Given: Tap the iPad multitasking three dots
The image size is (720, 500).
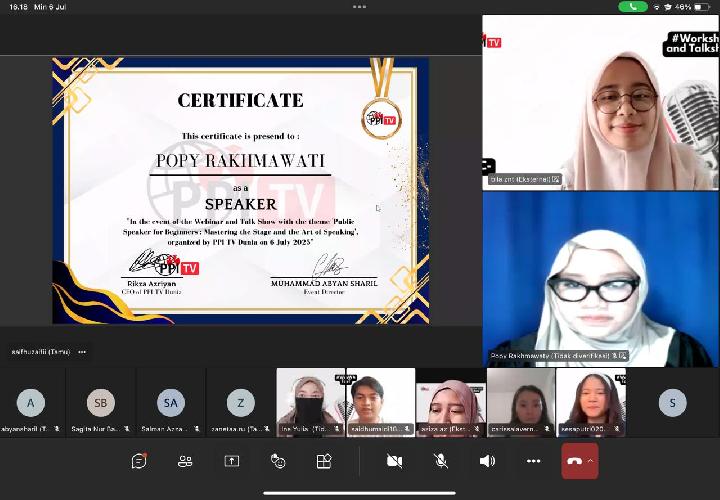Looking at the screenshot, I should pyautogui.click(x=360, y=7).
